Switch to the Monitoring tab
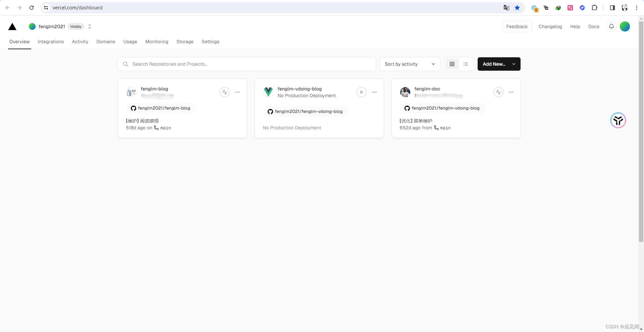 157,42
